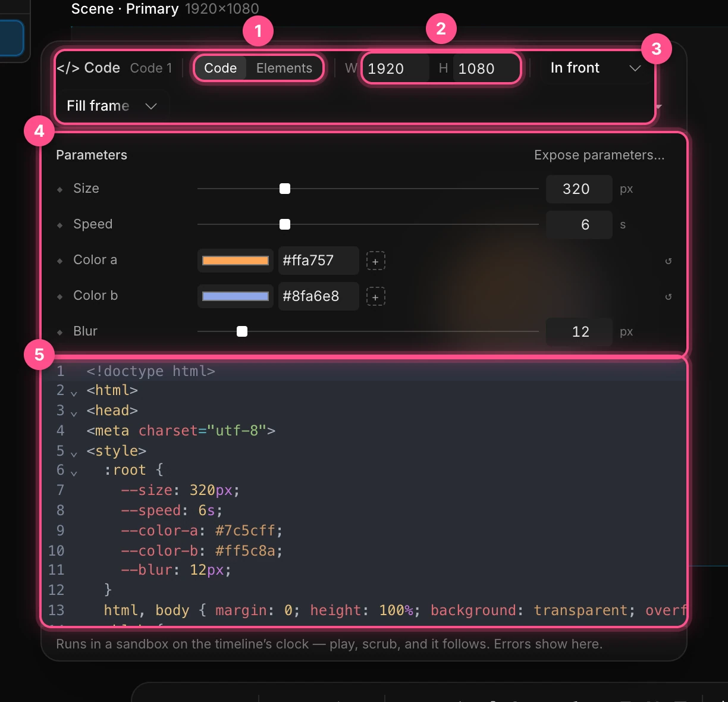Open the orange Color a swatch
The height and width of the screenshot is (702, 728).
click(x=236, y=261)
